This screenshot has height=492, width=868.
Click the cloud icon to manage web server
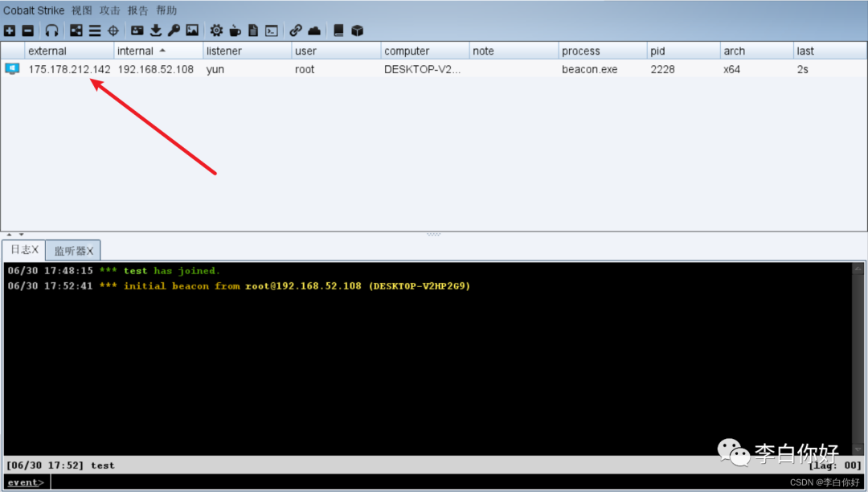tap(314, 31)
